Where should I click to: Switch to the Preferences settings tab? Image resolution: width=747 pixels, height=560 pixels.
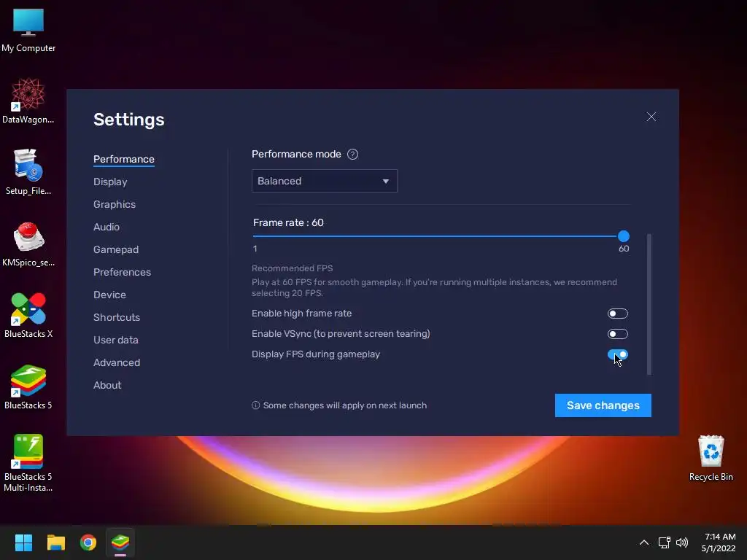coord(122,273)
